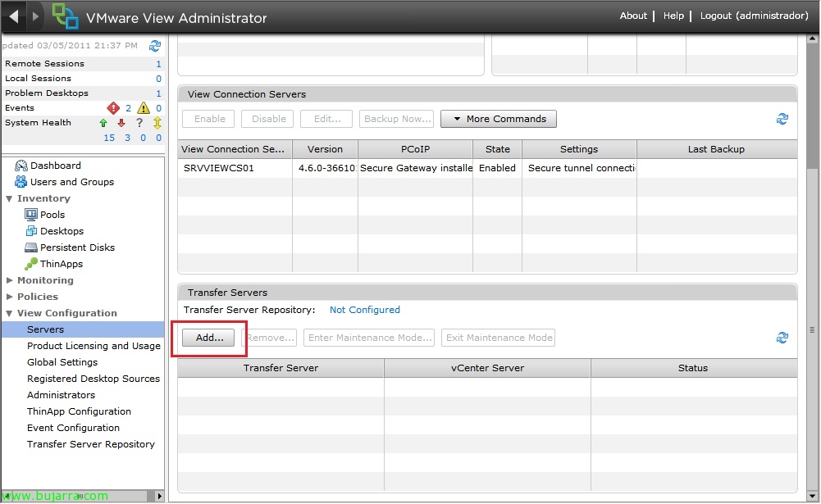Refresh the status summary panel

click(x=155, y=46)
